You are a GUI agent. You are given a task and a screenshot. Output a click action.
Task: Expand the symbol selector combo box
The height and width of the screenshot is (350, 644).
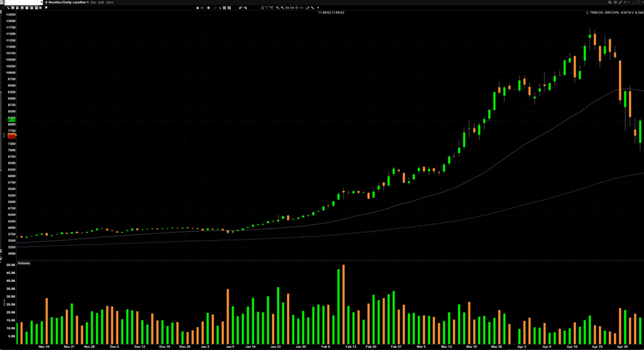click(x=41, y=2)
